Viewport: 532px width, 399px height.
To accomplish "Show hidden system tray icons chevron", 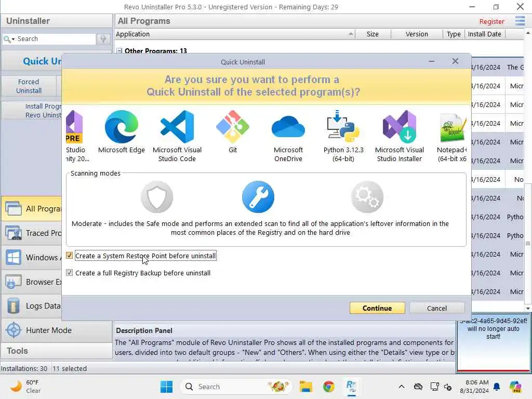I will click(x=402, y=387).
